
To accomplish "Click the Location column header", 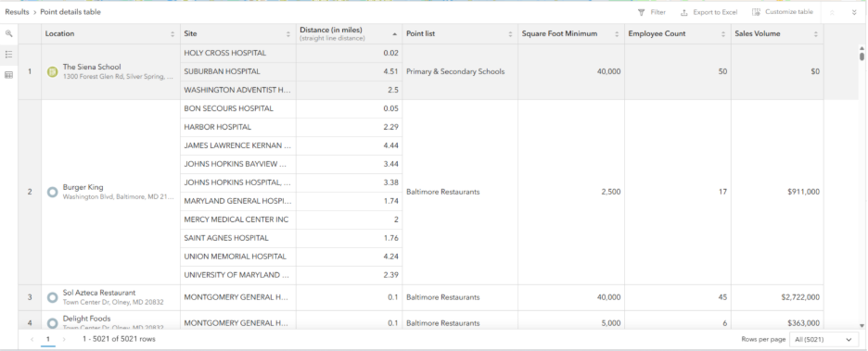I will coord(110,33).
